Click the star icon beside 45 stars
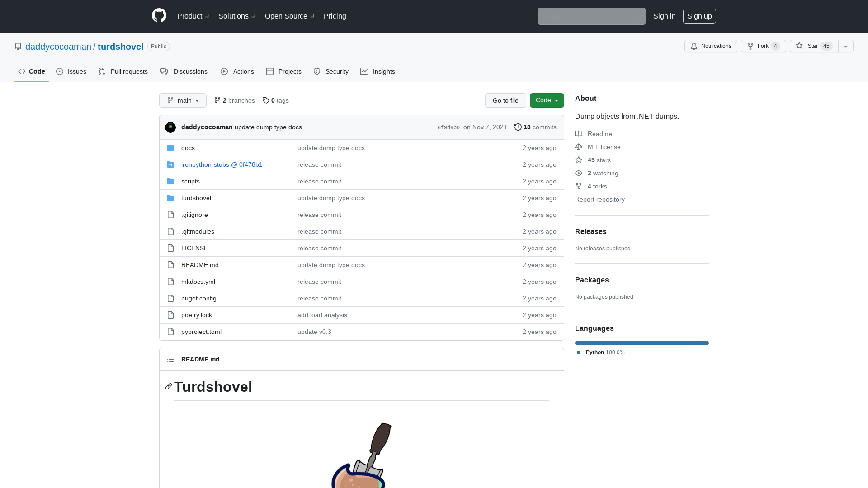The height and width of the screenshot is (488, 868). click(x=579, y=160)
